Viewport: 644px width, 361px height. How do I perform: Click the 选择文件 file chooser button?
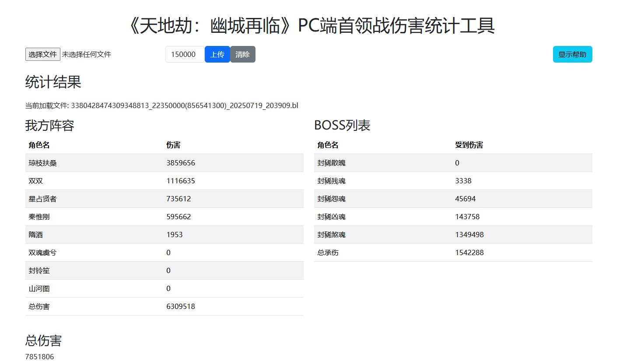tap(42, 54)
